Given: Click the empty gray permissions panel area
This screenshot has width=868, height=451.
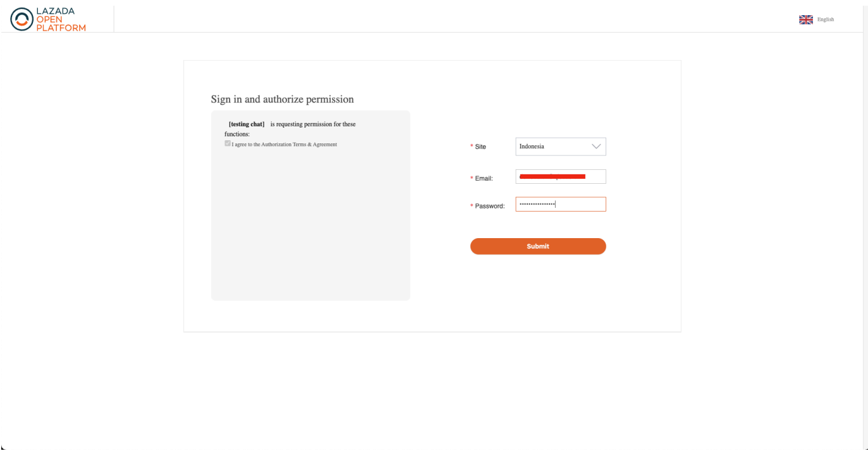Looking at the screenshot, I should coord(310,227).
